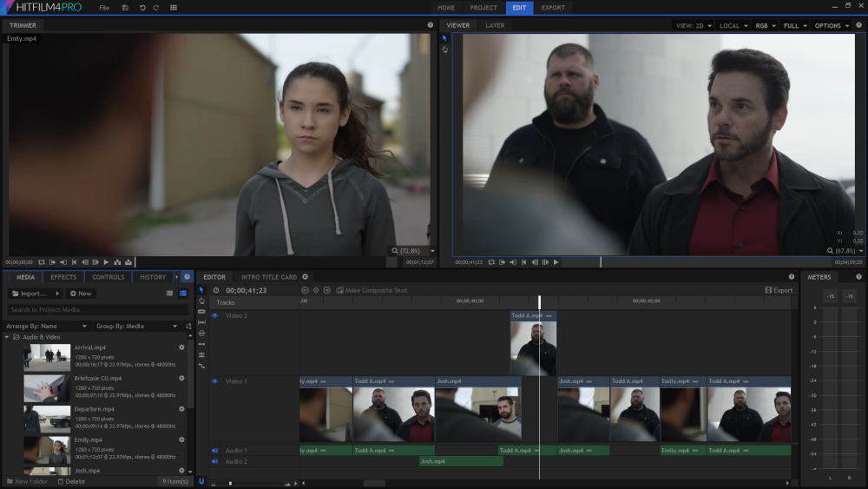The width and height of the screenshot is (868, 489).
Task: Collapse Audio & Video folder
Action: click(x=7, y=337)
